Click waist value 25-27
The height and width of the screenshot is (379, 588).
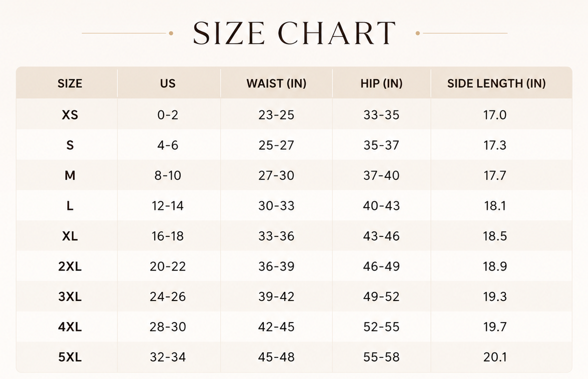point(276,145)
